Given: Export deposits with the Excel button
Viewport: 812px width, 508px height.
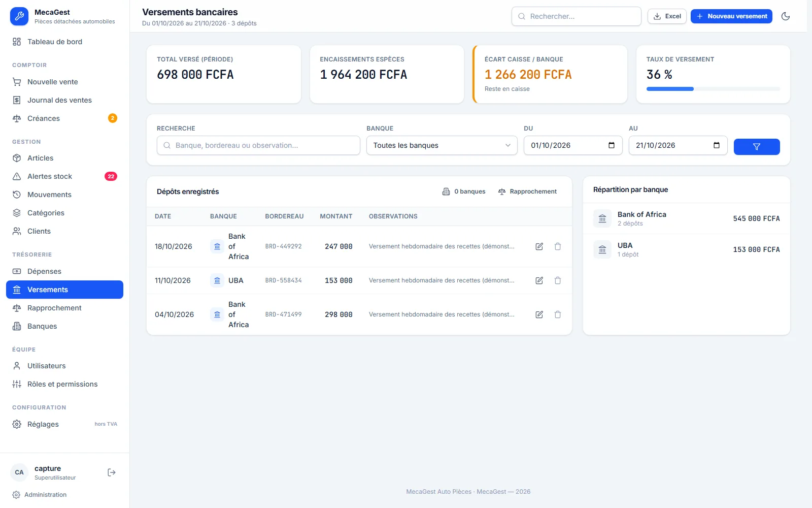Looking at the screenshot, I should tap(667, 16).
